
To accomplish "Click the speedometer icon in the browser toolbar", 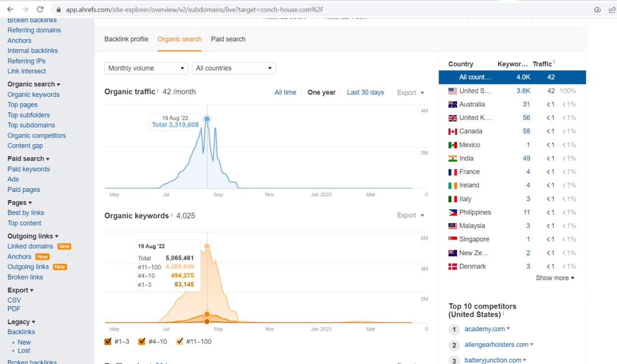I will (x=597, y=9).
